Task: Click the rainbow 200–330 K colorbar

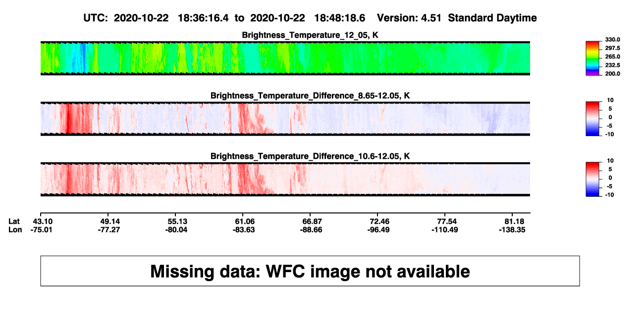Action: tap(592, 58)
